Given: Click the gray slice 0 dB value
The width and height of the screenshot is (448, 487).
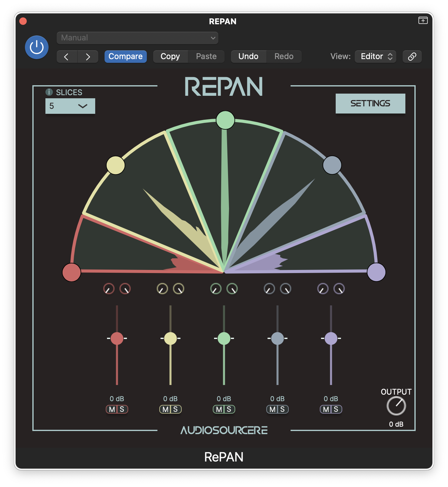Looking at the screenshot, I should pos(278,399).
